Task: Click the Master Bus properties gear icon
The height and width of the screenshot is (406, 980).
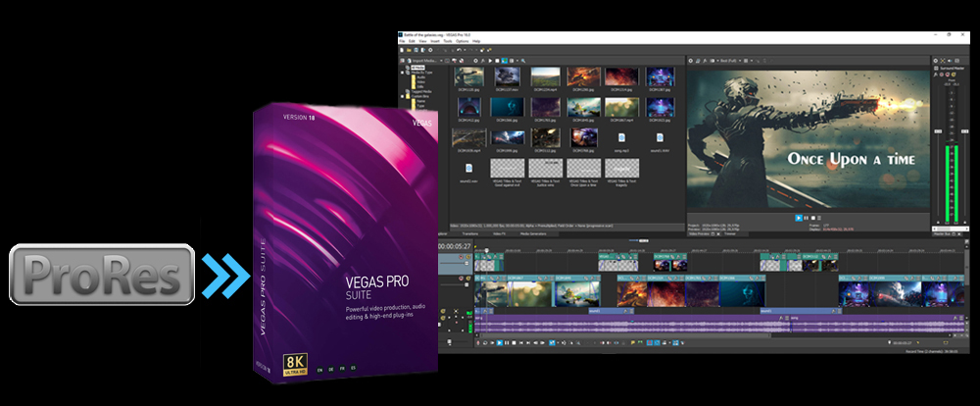Action: pyautogui.click(x=936, y=61)
